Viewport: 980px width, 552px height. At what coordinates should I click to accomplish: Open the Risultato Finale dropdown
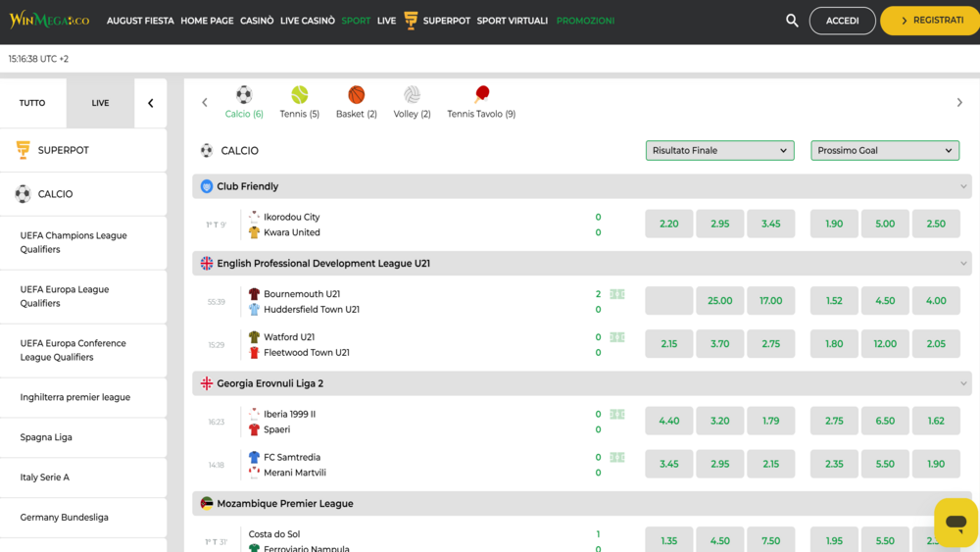(x=719, y=151)
